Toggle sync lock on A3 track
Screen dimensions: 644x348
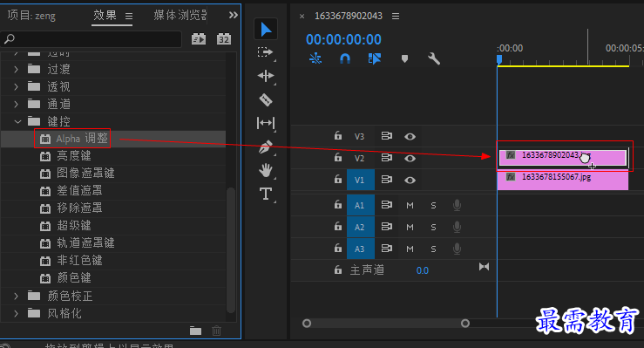[x=386, y=249]
